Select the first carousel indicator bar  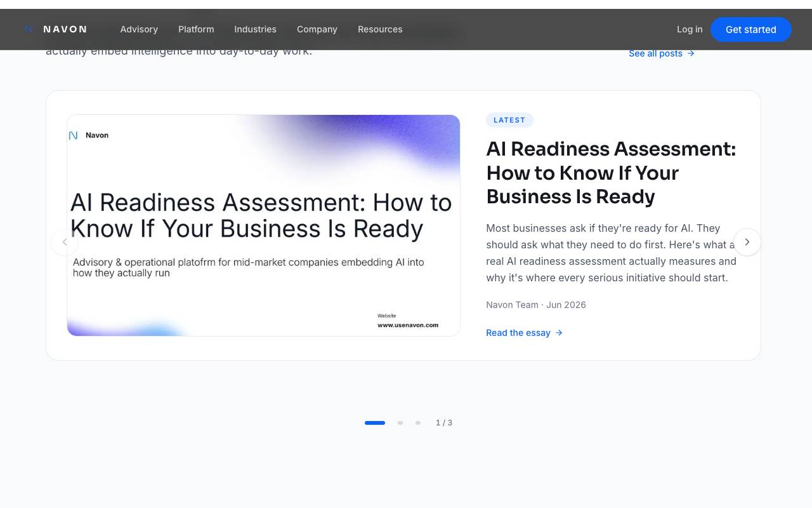click(375, 423)
